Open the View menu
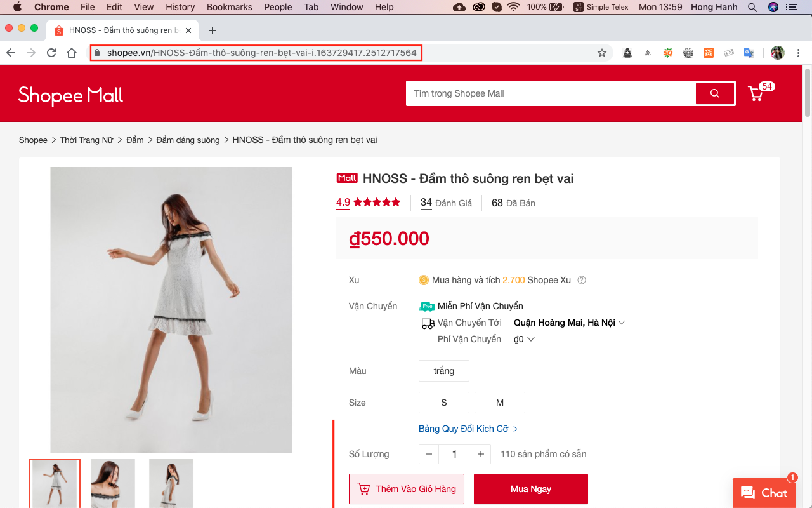 144,7
